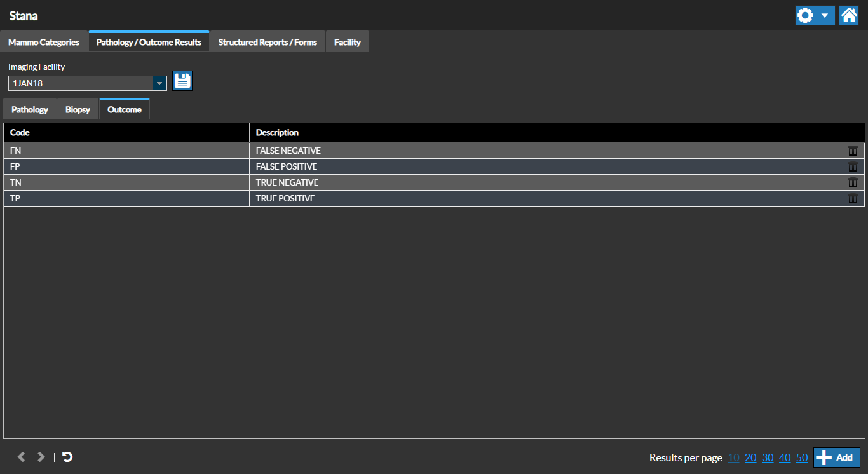Select the Facility tab
Screen dimensions: 868x474
[x=348, y=43]
